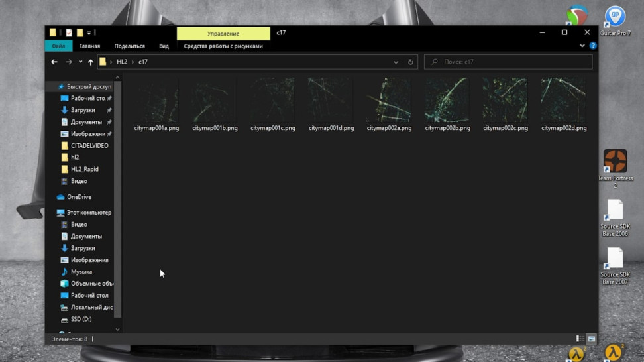
Task: Open Файл menu tab
Action: point(58,46)
